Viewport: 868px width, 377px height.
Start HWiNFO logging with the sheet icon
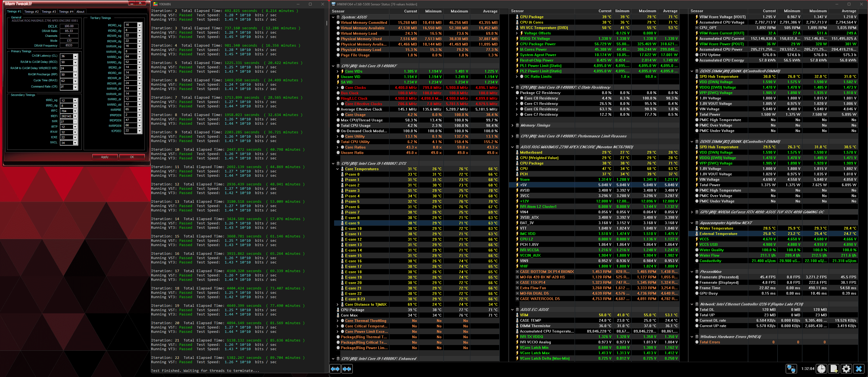click(x=834, y=369)
